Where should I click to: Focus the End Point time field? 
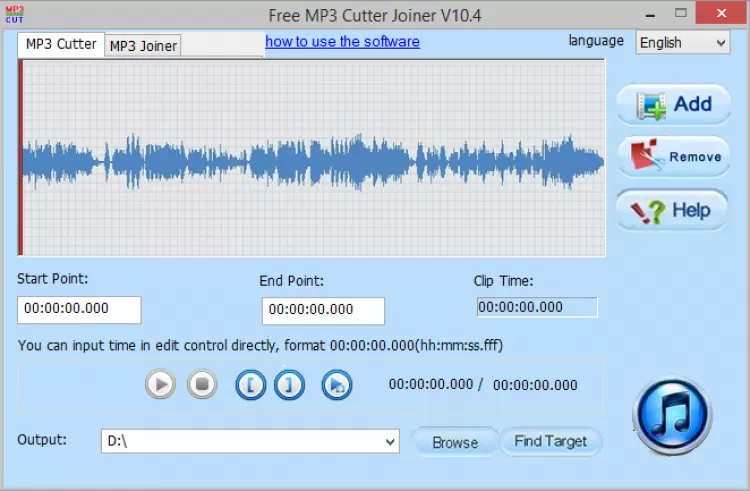(323, 311)
